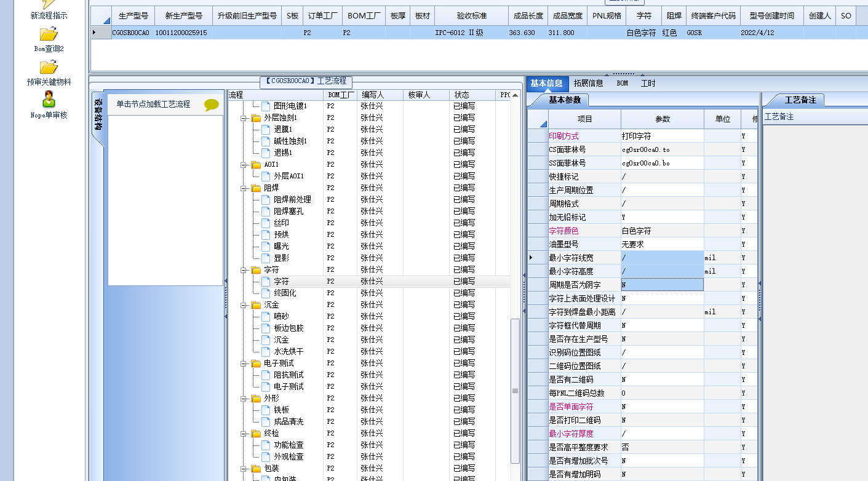Collapse the 字符 folder tree node
868x481 pixels.
tap(243, 269)
